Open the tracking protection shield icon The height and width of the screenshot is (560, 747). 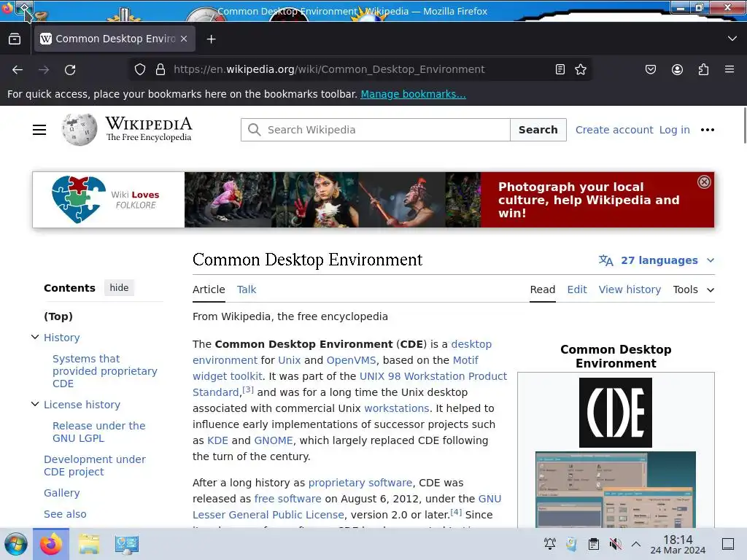coord(139,69)
